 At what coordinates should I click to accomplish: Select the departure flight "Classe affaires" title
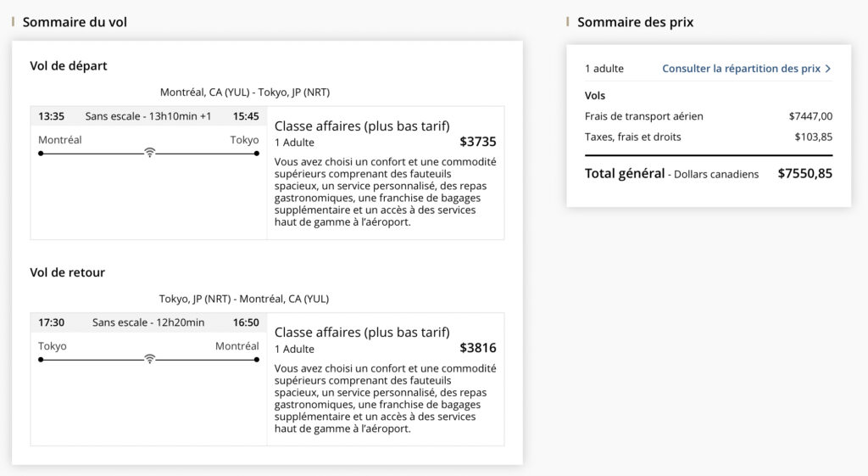click(x=362, y=126)
